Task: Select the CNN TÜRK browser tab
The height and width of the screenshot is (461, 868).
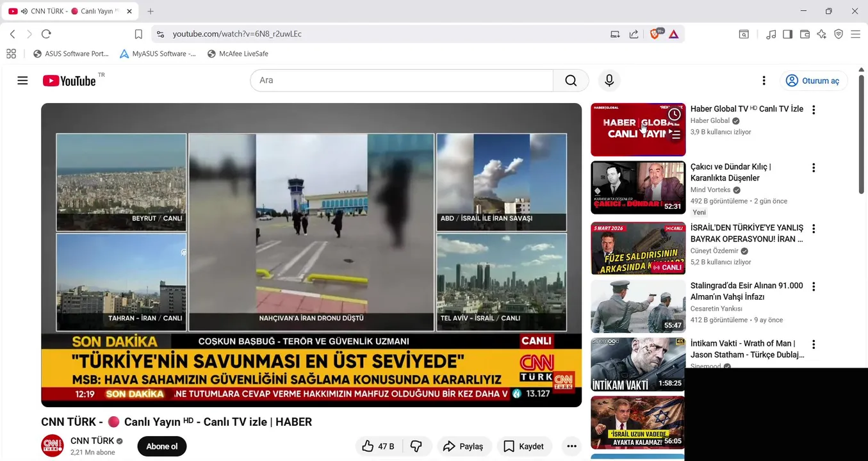Action: pyautogui.click(x=70, y=12)
